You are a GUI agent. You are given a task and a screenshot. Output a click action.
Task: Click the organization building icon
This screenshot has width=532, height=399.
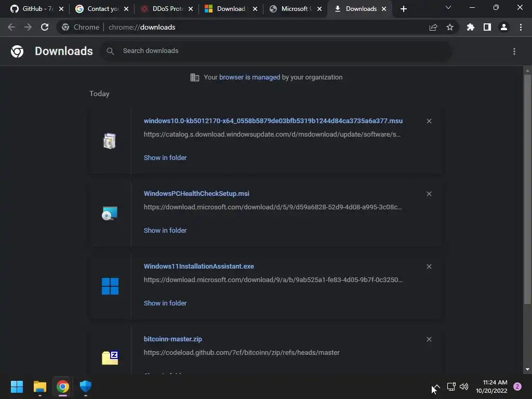point(195,77)
